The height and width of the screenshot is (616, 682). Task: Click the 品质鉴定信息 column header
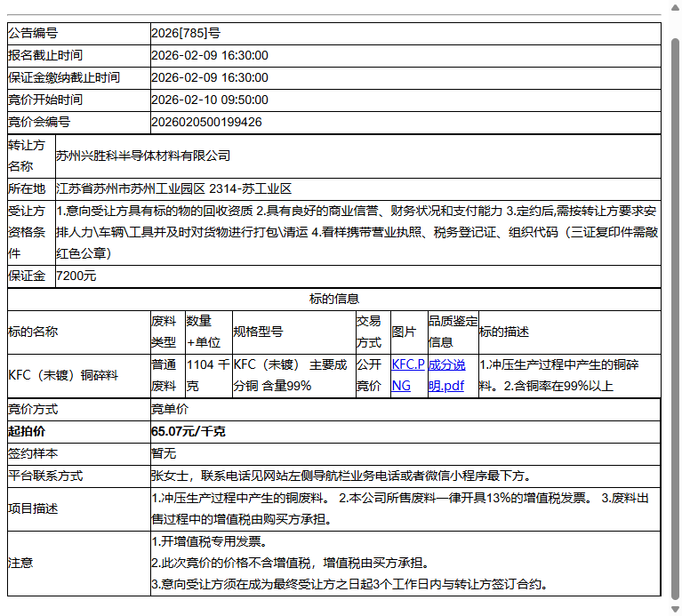(453, 332)
